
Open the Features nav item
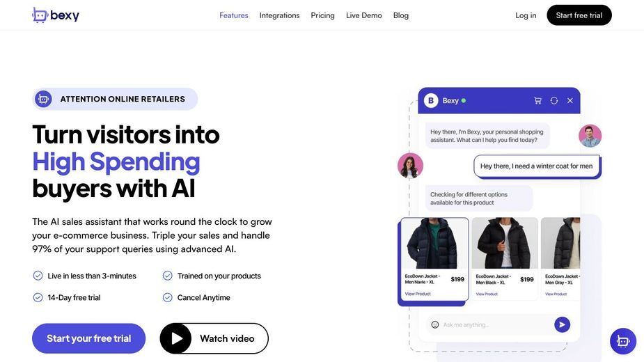pos(234,15)
